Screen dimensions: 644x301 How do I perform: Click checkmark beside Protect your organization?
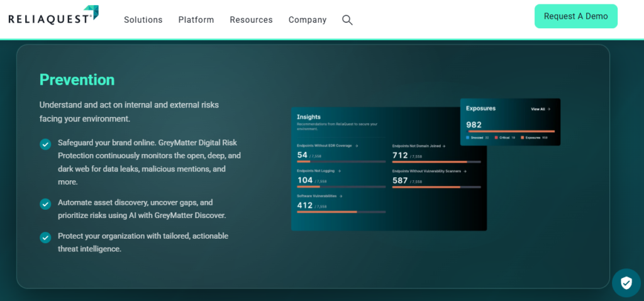point(45,238)
